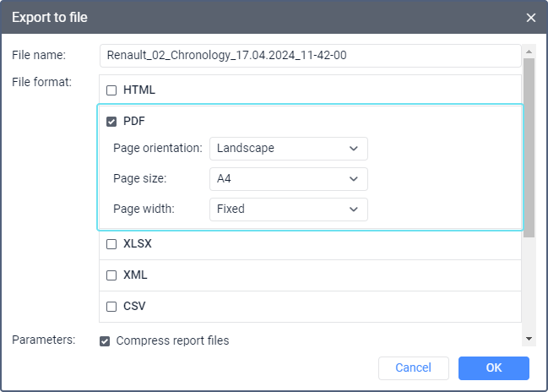Viewport: 548px width, 392px height.
Task: Click the HTML format label
Action: [139, 90]
